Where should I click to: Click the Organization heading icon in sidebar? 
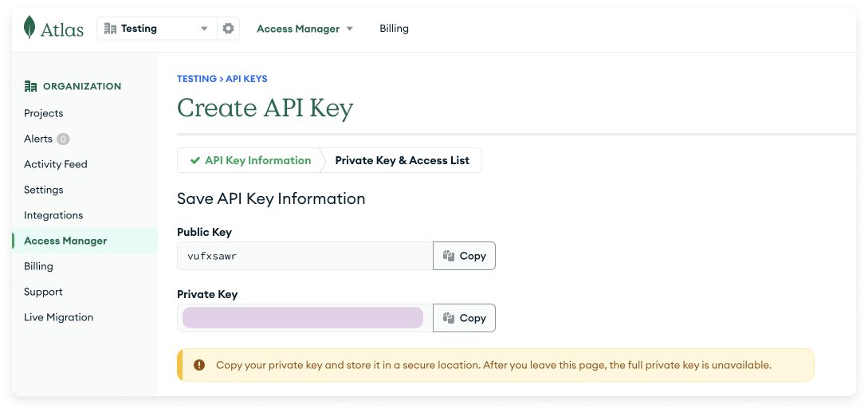30,86
